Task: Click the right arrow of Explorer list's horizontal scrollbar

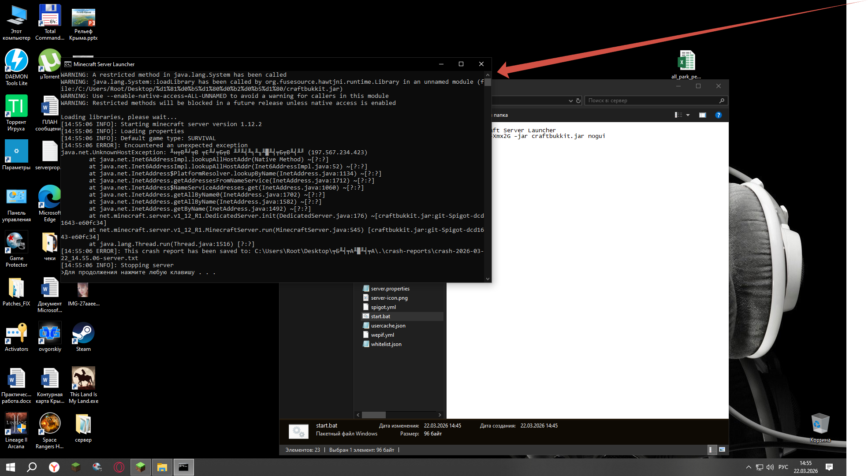Action: [440, 415]
